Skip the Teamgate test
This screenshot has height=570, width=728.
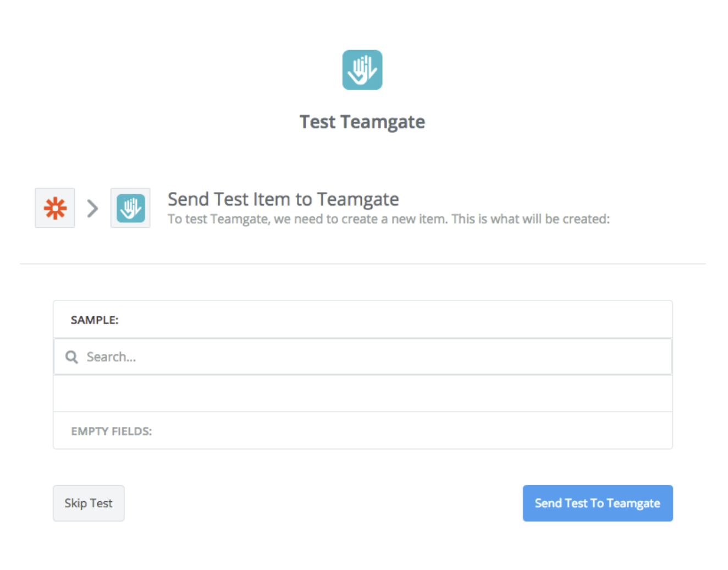point(89,503)
